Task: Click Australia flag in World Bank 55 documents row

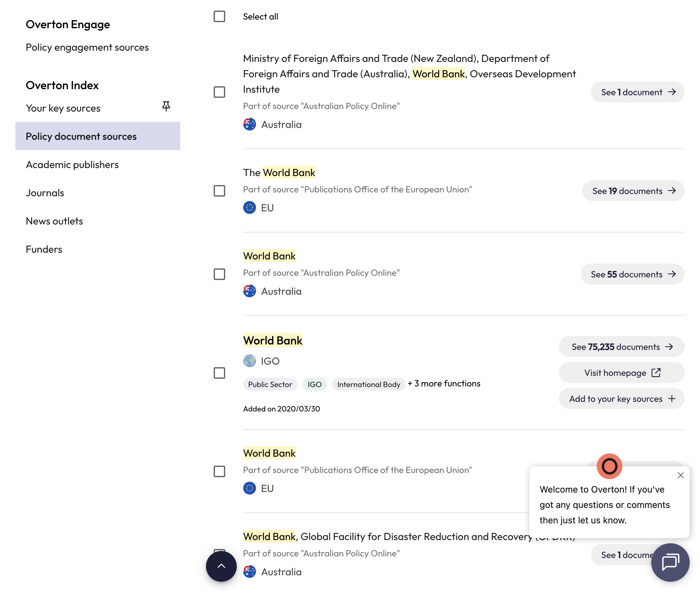Action: pyautogui.click(x=250, y=291)
